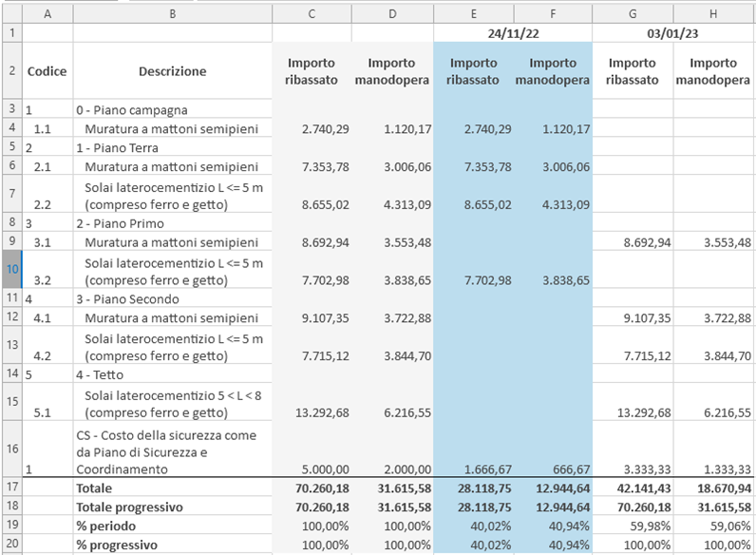Select code cell 5.1
This screenshot has width=756, height=555.
[47, 402]
